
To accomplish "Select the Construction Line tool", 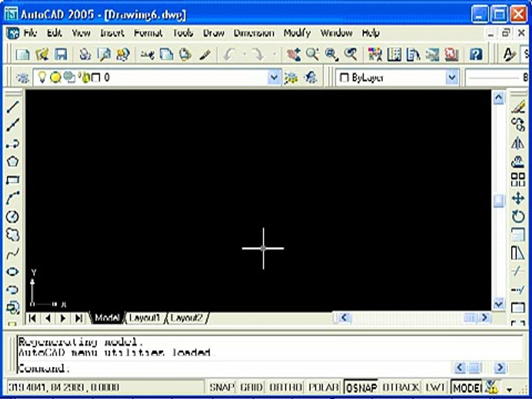I will tap(13, 125).
